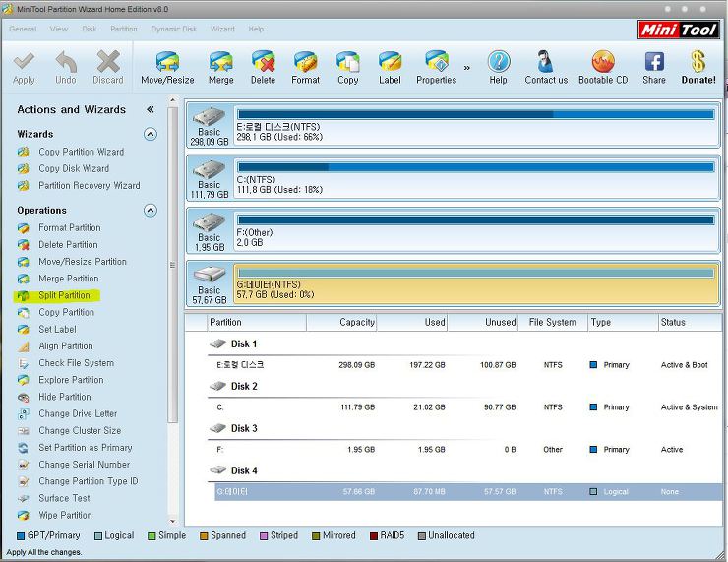The image size is (728, 562).
Task: Click the Change Serial Number icon
Action: tap(24, 465)
